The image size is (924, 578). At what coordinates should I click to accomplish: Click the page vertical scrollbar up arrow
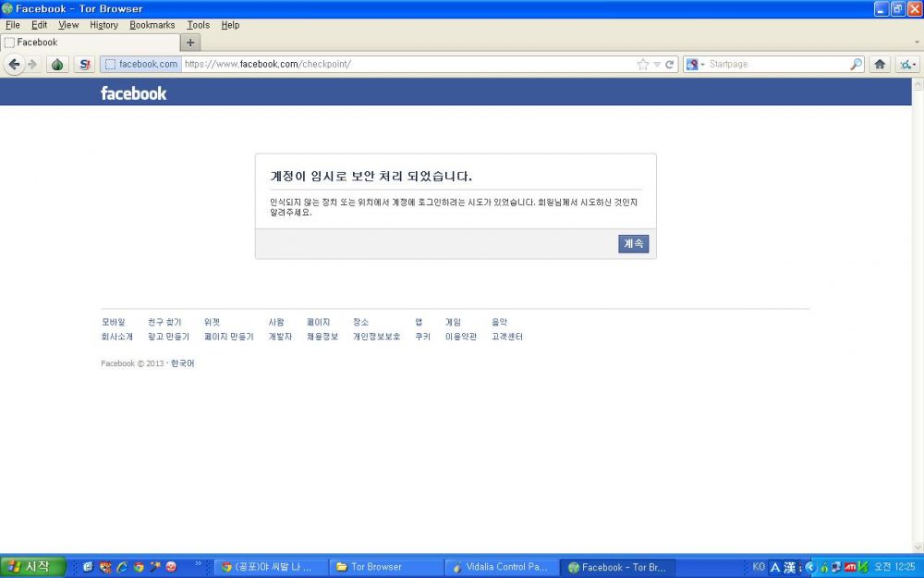pyautogui.click(x=918, y=84)
